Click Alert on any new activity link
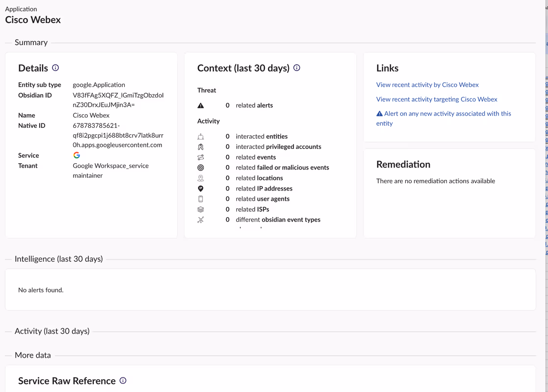This screenshot has width=548, height=392. tap(444, 118)
